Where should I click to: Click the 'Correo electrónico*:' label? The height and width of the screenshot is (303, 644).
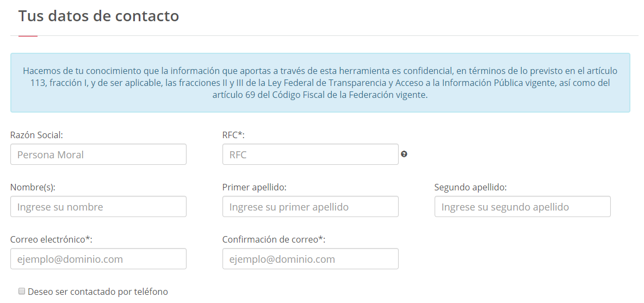[x=51, y=239]
